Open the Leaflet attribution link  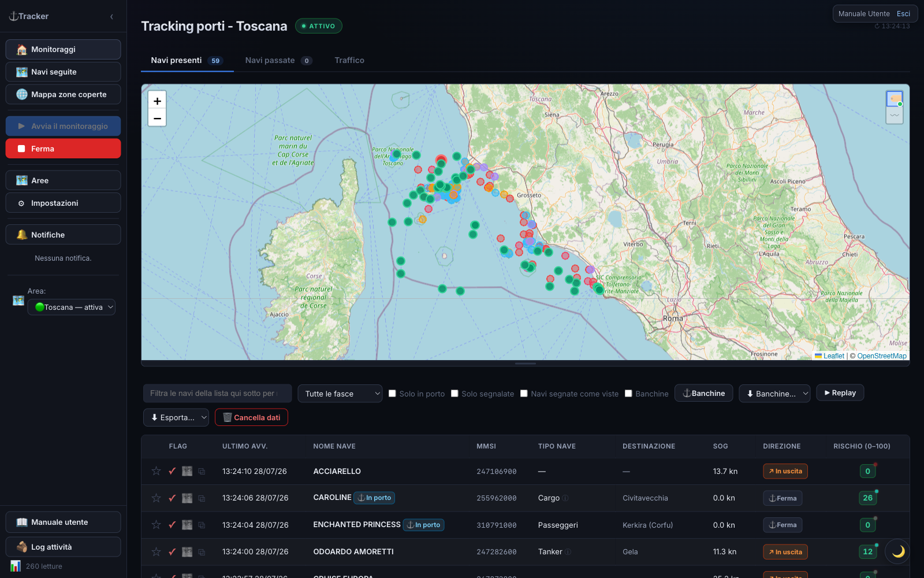click(833, 356)
